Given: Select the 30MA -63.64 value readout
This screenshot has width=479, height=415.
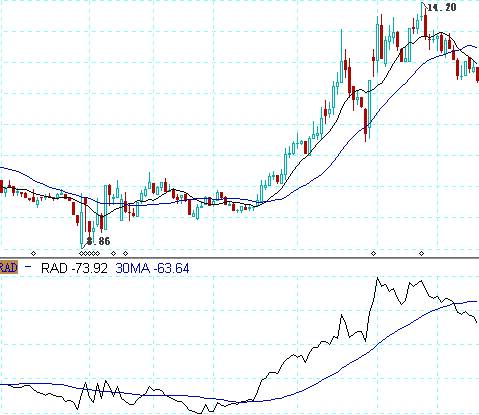Looking at the screenshot, I should (x=152, y=268).
